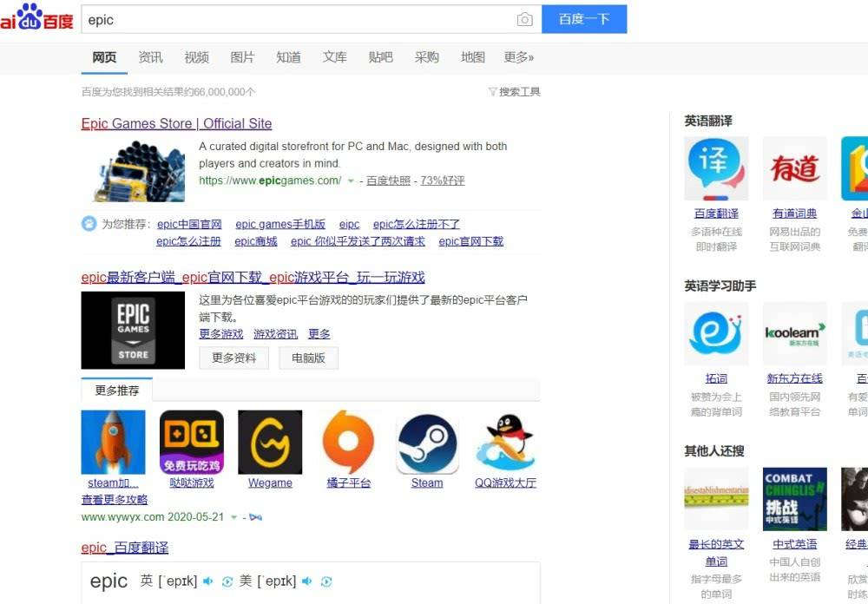Select the 更多推荐 tab

tap(117, 391)
